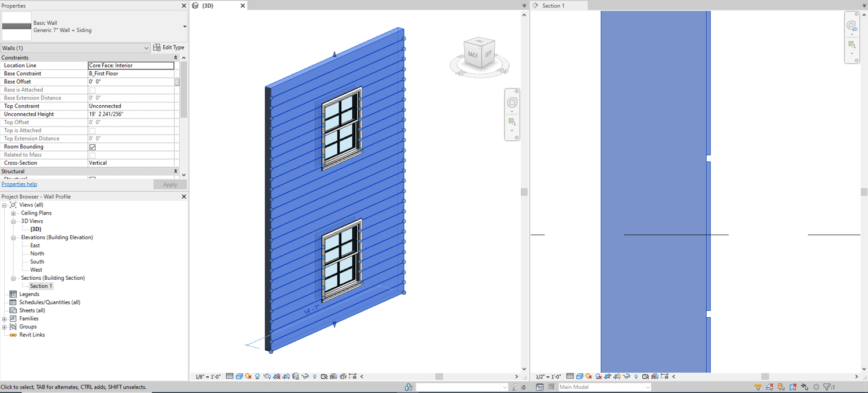Toggle Drag Elements on Selection icon
Screen dimensions: 868x393
[804, 387]
